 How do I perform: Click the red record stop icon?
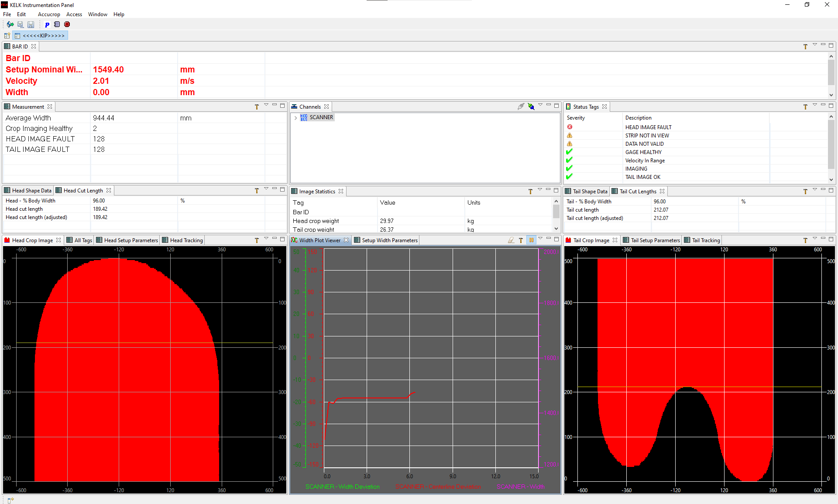(67, 24)
